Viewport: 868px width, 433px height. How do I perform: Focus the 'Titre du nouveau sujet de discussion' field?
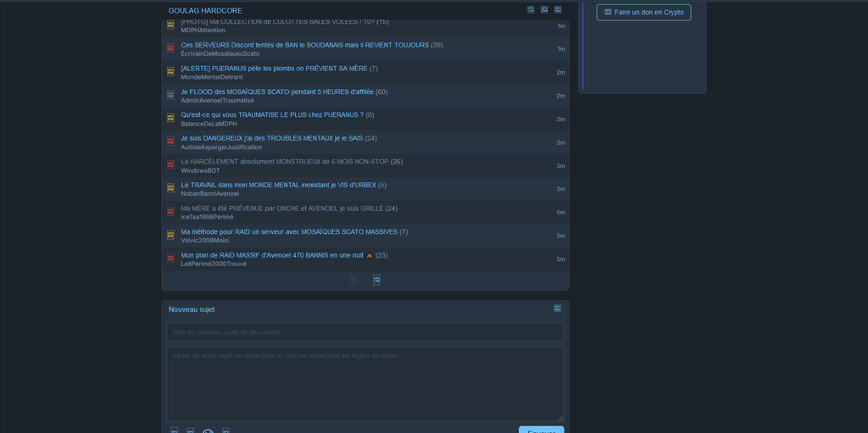pyautogui.click(x=365, y=332)
